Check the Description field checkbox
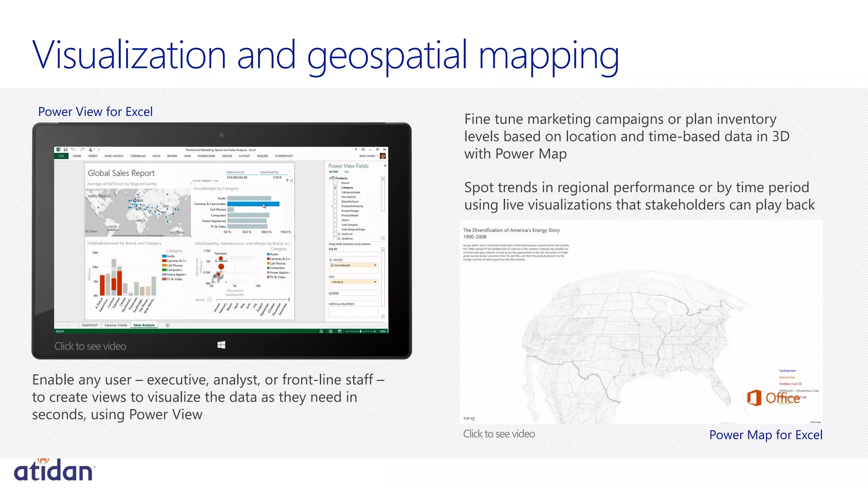Image resolution: width=868 pixels, height=488 pixels. 335,197
